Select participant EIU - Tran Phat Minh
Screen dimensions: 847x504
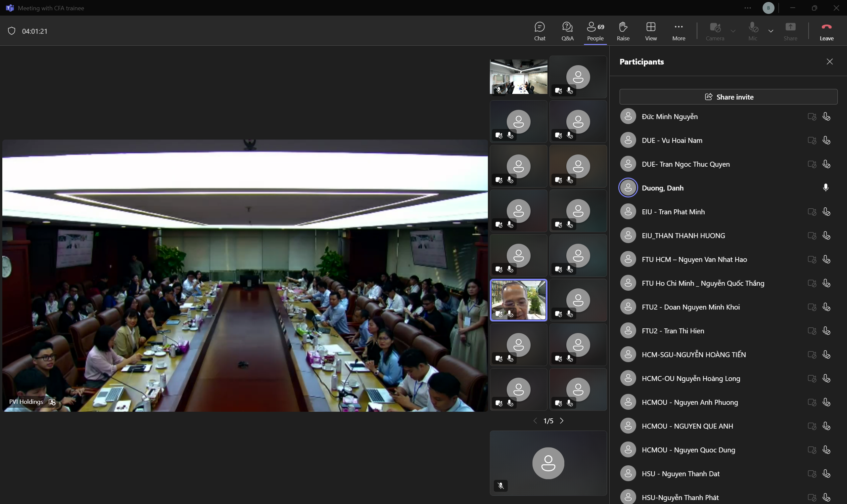673,212
